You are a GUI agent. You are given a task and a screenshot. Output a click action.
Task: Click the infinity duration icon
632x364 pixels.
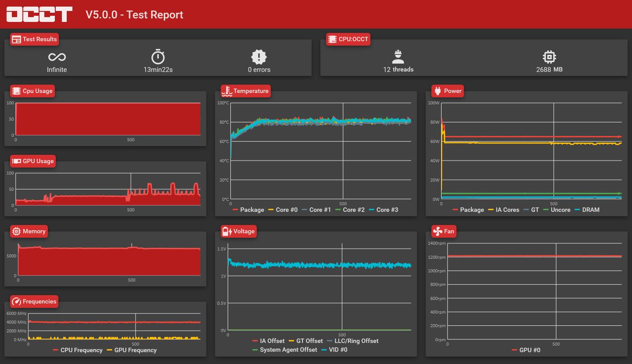tap(57, 57)
